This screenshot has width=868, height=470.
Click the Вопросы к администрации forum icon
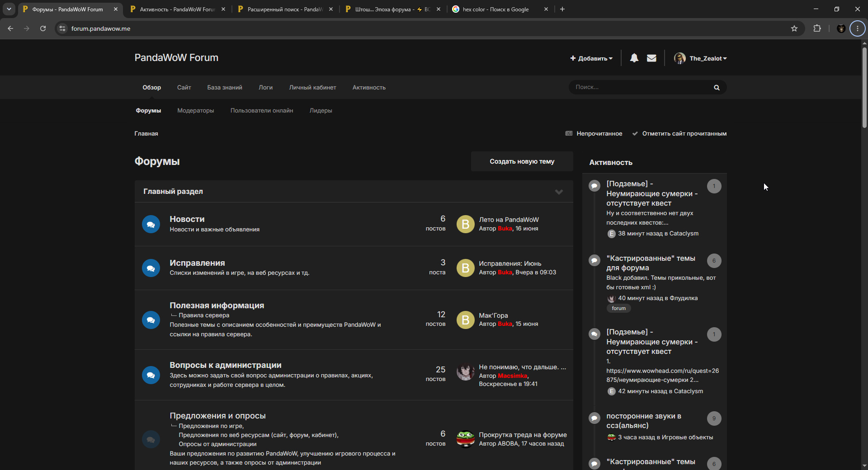pyautogui.click(x=151, y=375)
